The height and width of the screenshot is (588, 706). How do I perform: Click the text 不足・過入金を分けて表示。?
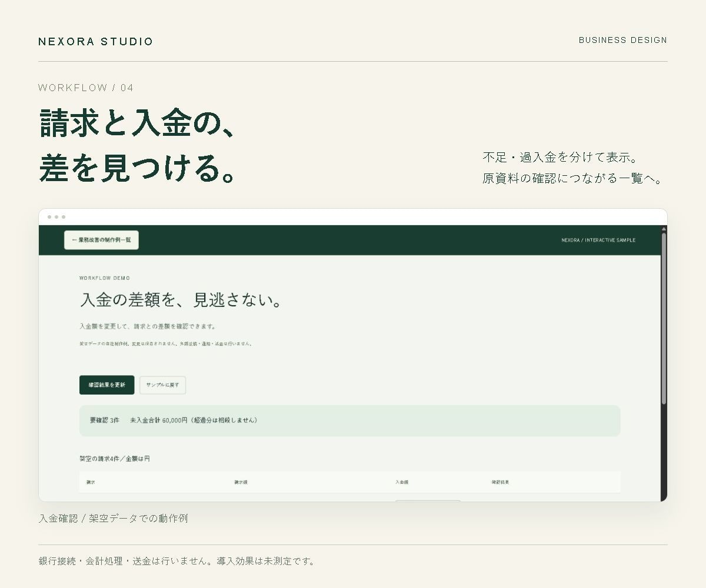[x=561, y=158]
